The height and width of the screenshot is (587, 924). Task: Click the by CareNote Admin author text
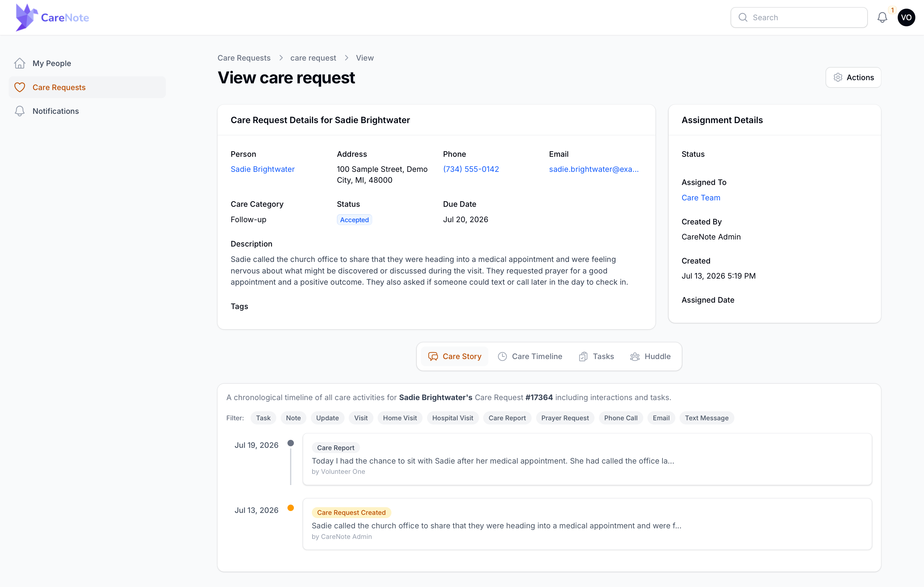pyautogui.click(x=341, y=536)
